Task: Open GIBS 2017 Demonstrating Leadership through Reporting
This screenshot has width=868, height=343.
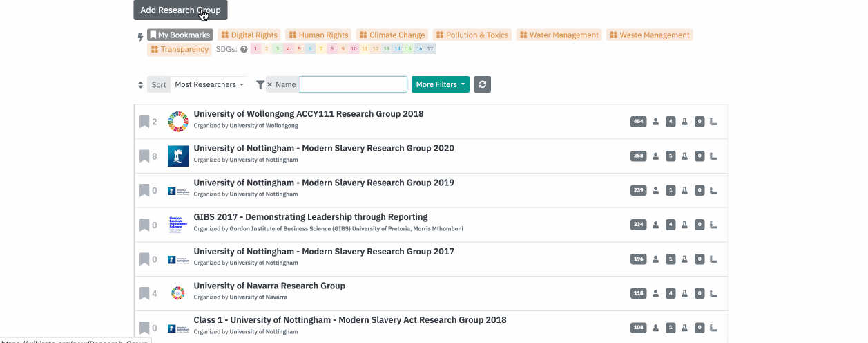Action: pos(311,216)
